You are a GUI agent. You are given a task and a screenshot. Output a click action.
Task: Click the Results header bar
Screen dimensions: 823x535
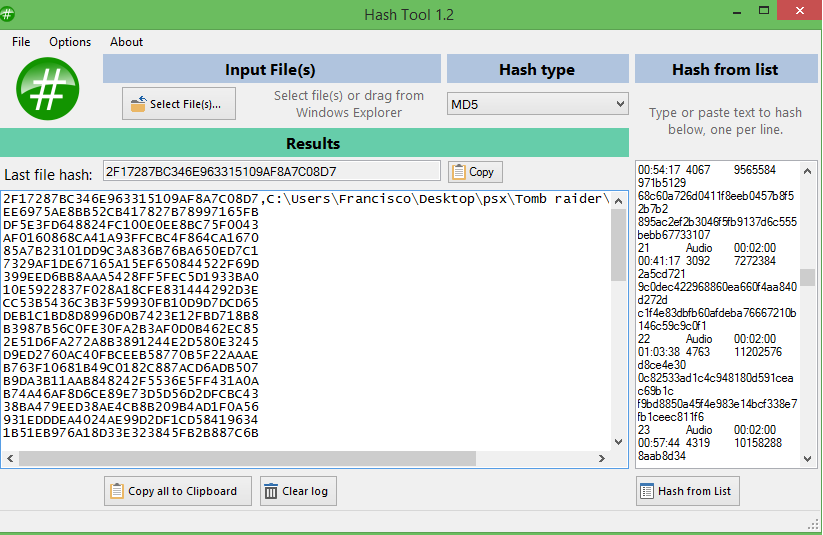314,143
